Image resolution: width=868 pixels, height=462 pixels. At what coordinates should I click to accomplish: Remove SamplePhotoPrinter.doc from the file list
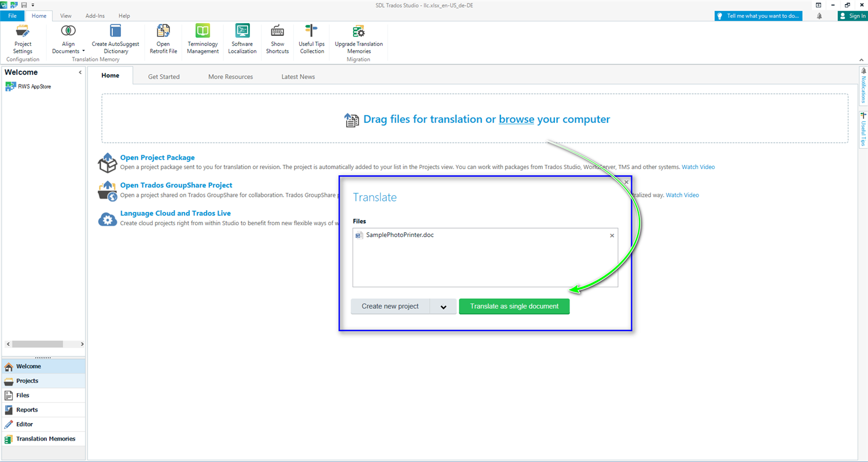612,236
